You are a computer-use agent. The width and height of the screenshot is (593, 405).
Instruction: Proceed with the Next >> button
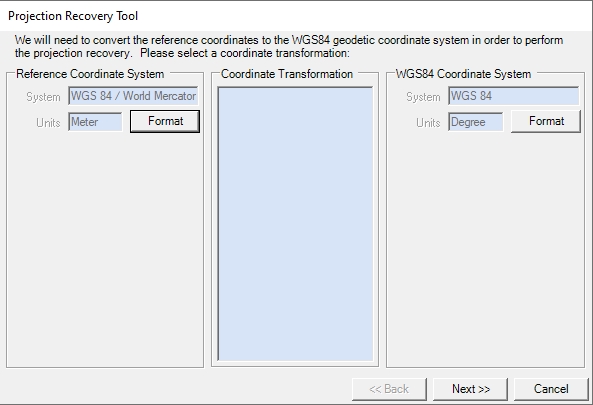pyautogui.click(x=470, y=389)
